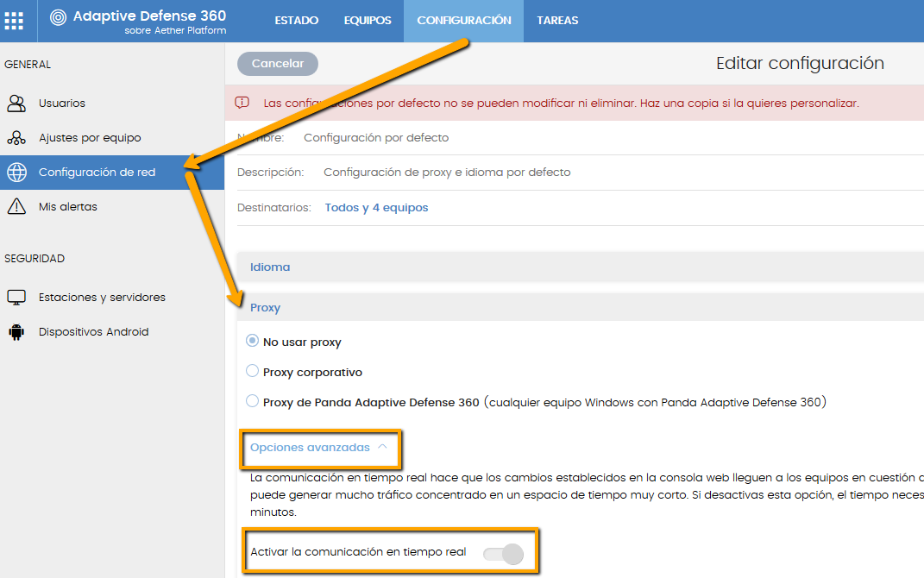Click the GENERAL section label
The height and width of the screenshot is (578, 924).
coord(28,64)
